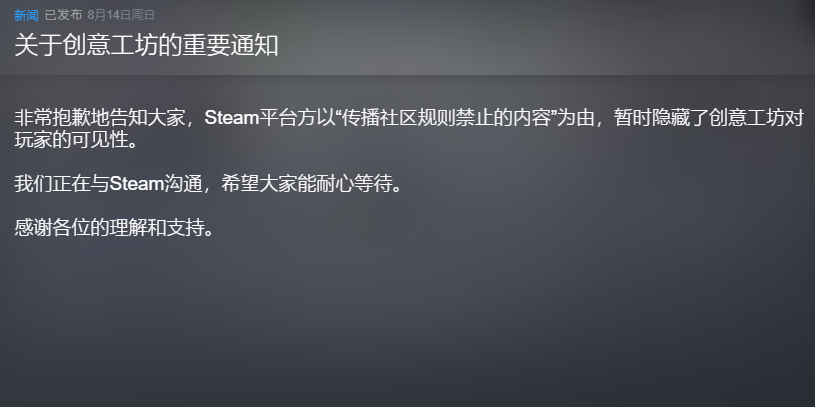Click the quoted phrase 传播社区规则禁止的内容
Image resolution: width=815 pixels, height=407 pixels.
coord(446,118)
